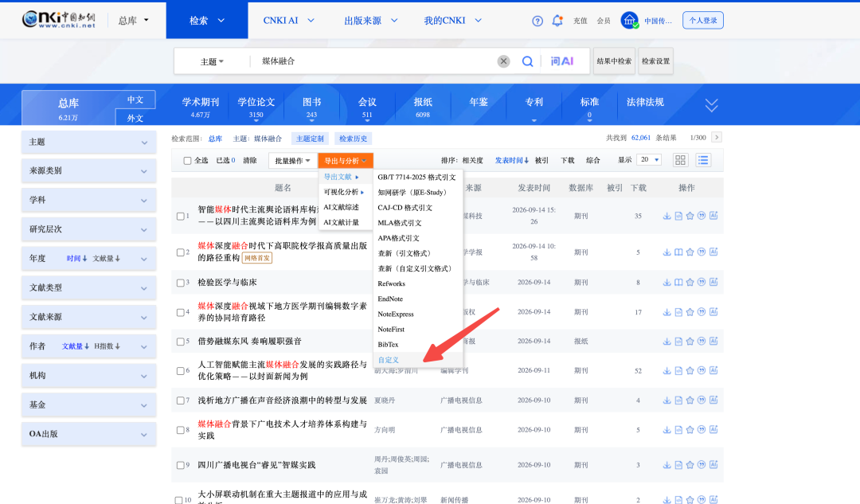Screen dimensions: 860x504
Task: Favorite result 8 with star icon
Action: [690, 430]
